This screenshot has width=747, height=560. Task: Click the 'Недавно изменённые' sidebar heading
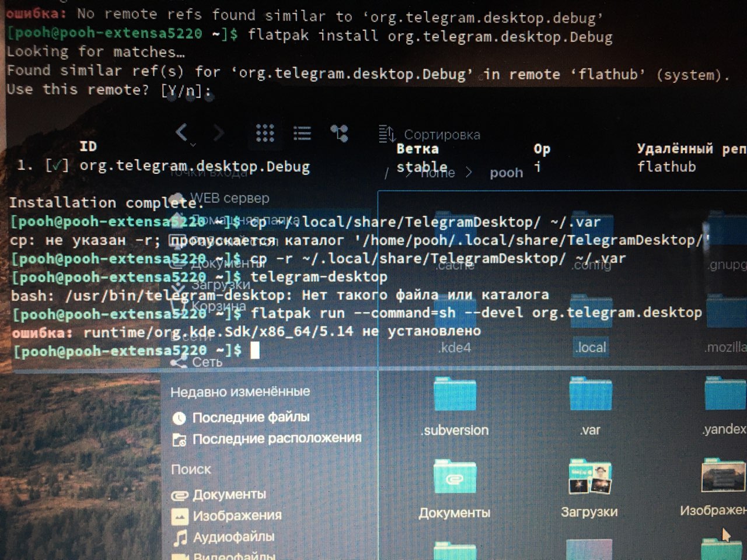(x=240, y=391)
